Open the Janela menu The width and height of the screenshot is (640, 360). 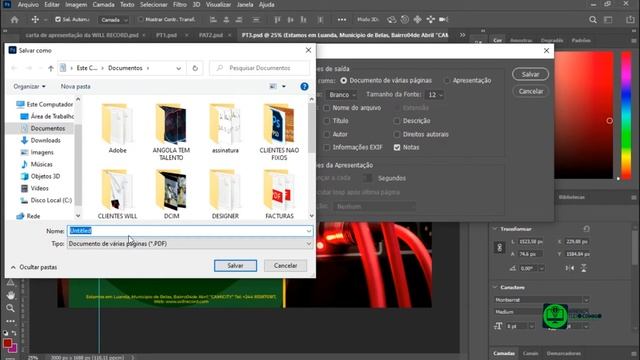[x=245, y=4]
